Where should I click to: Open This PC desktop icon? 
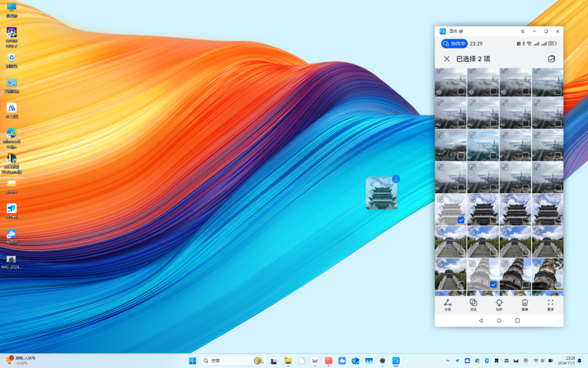(x=12, y=10)
